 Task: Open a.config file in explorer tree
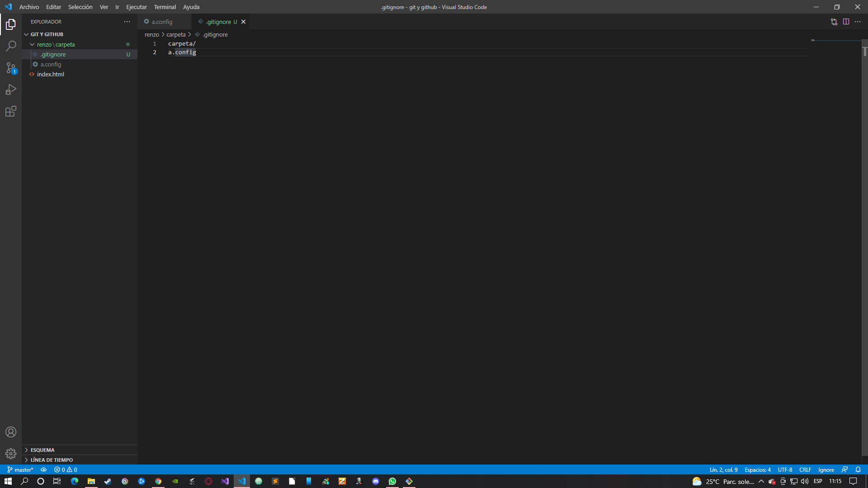tap(80, 64)
